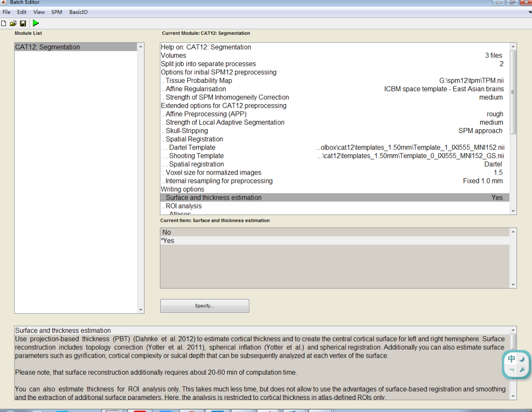Click the wrench icon in the IME widget
Viewport: 532px width, 412px height.
(522, 370)
